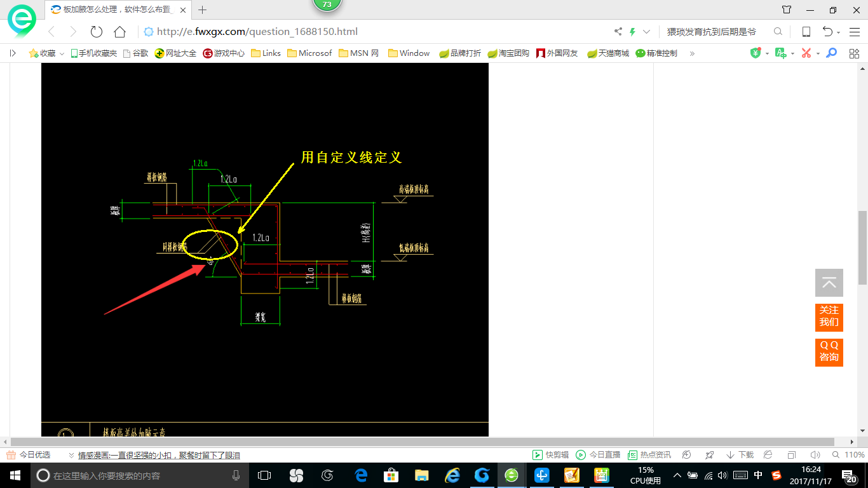Click Cortana search box on taskbar

pos(140,475)
